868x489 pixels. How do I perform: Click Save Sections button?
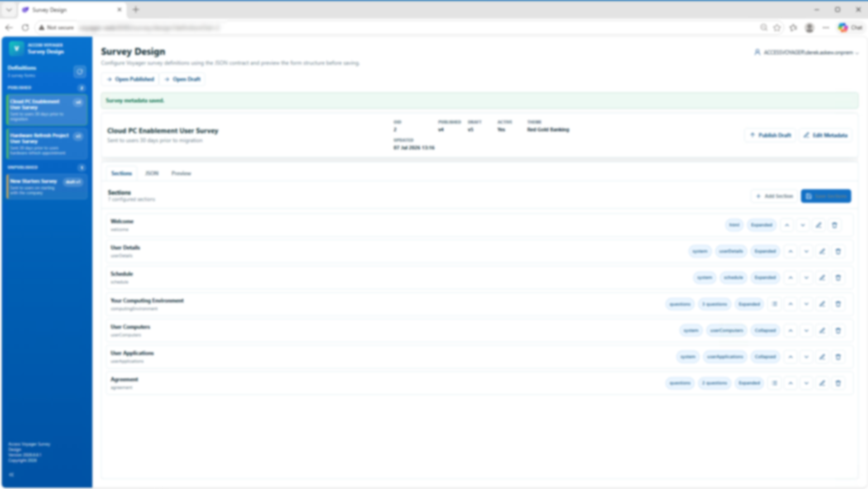pyautogui.click(x=826, y=196)
